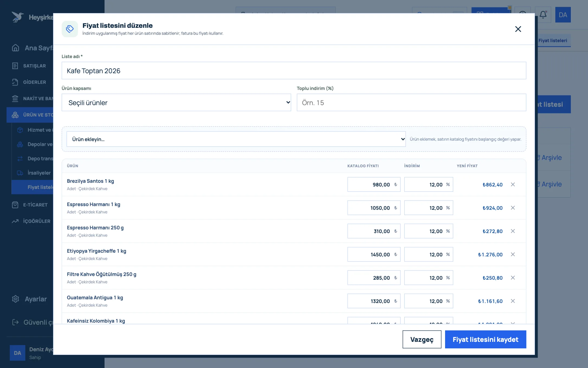
Task: Click Heyşirket logo in sidebar
Action: coord(32,17)
